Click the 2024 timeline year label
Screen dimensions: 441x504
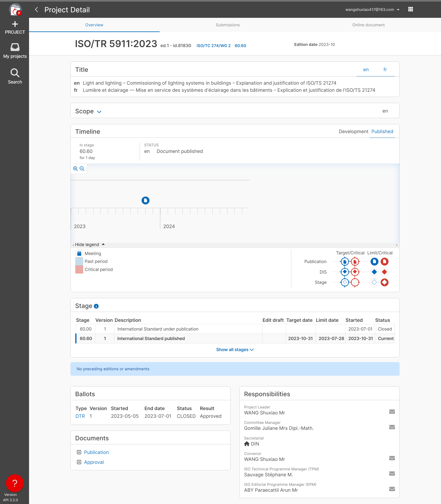[169, 226]
